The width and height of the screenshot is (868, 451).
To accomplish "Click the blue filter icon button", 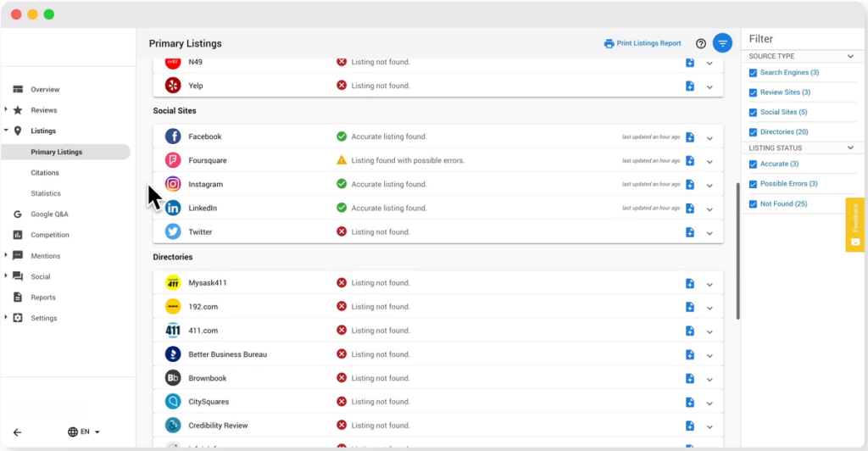I will 722,43.
